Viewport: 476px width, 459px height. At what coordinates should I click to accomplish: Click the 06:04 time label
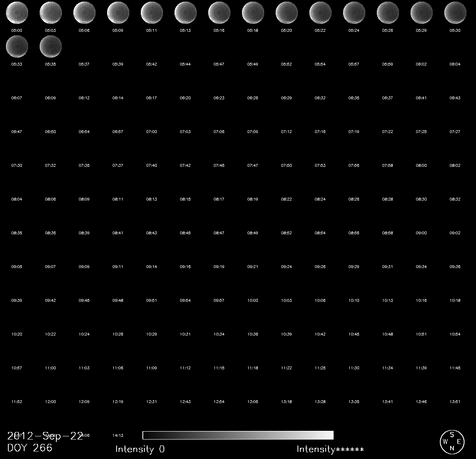coord(455,64)
